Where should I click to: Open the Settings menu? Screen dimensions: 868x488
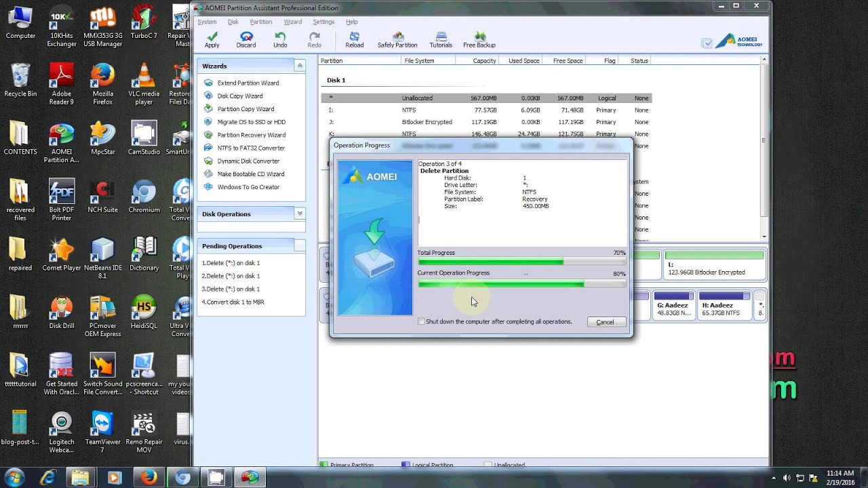323,22
